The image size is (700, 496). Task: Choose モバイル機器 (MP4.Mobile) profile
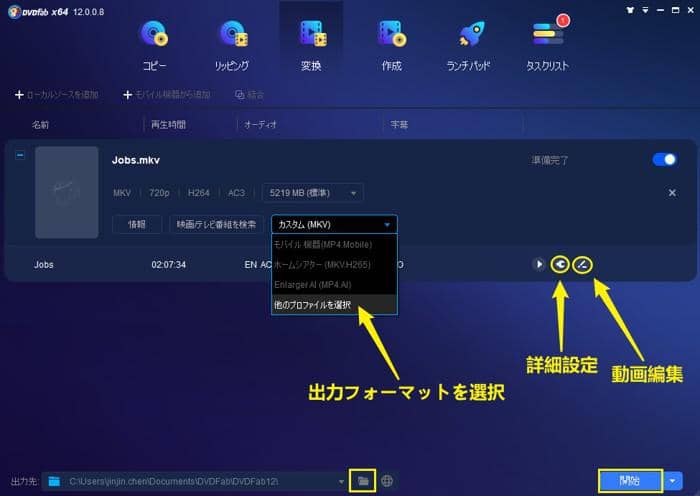pyautogui.click(x=334, y=244)
